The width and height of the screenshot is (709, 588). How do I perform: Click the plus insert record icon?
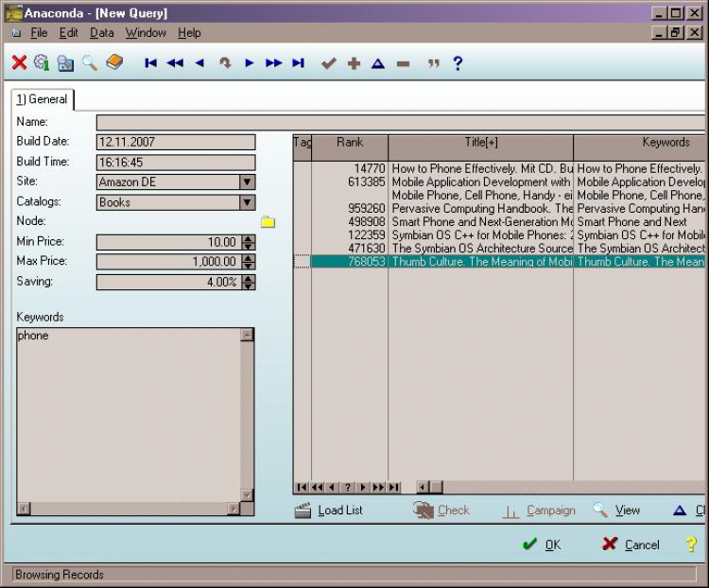point(354,63)
